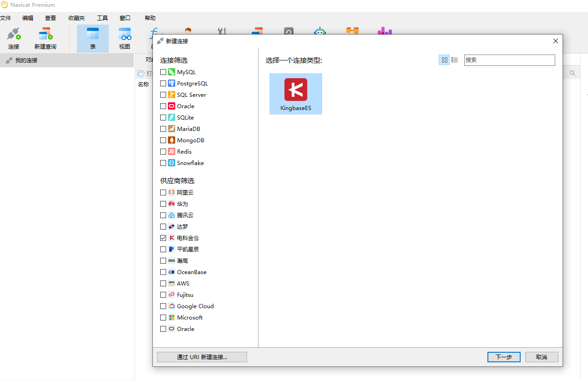Open the 工具 menu
Screen dimensions: 588x380
[x=102, y=18]
